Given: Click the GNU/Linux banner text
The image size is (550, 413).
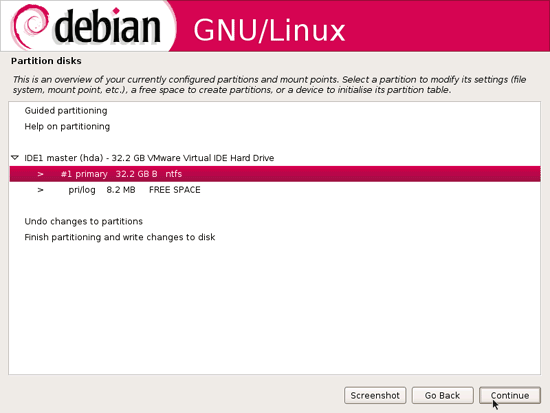Looking at the screenshot, I should pos(269,30).
